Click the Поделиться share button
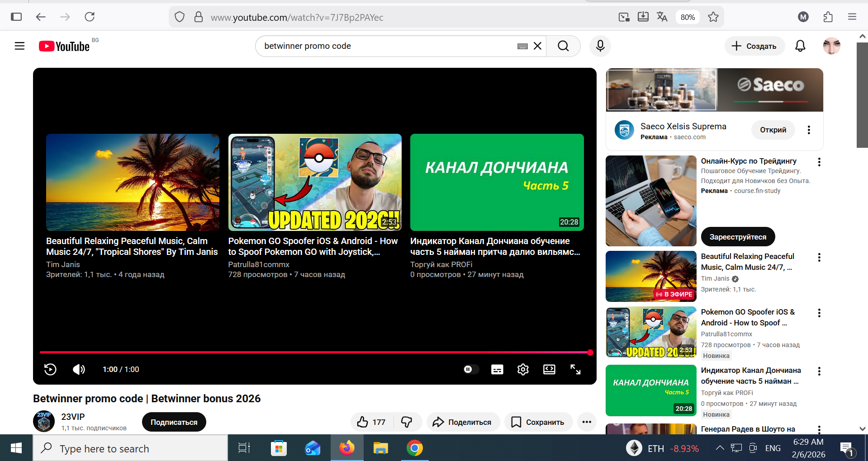This screenshot has width=868, height=461. 462,422
